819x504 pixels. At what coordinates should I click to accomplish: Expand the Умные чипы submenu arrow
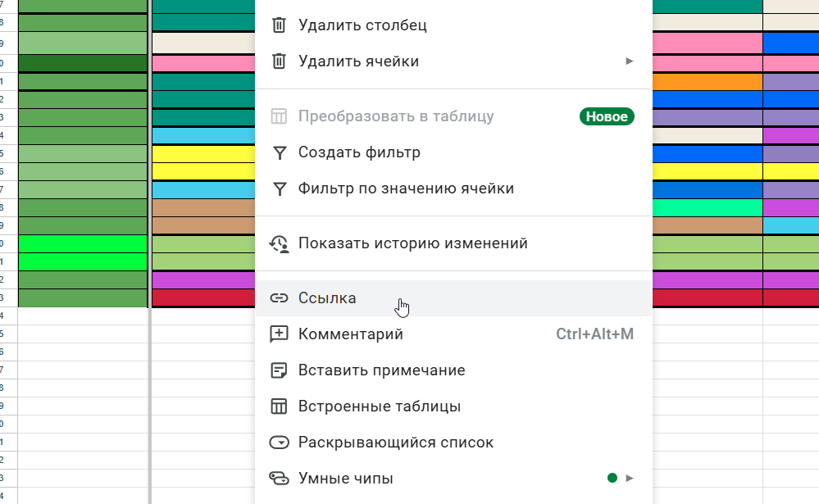pos(630,478)
